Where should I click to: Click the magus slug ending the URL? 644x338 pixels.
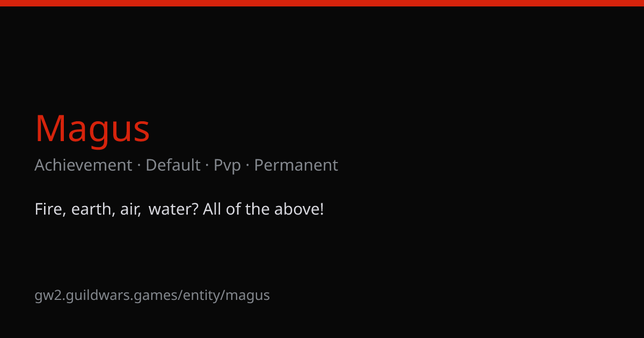point(247,296)
